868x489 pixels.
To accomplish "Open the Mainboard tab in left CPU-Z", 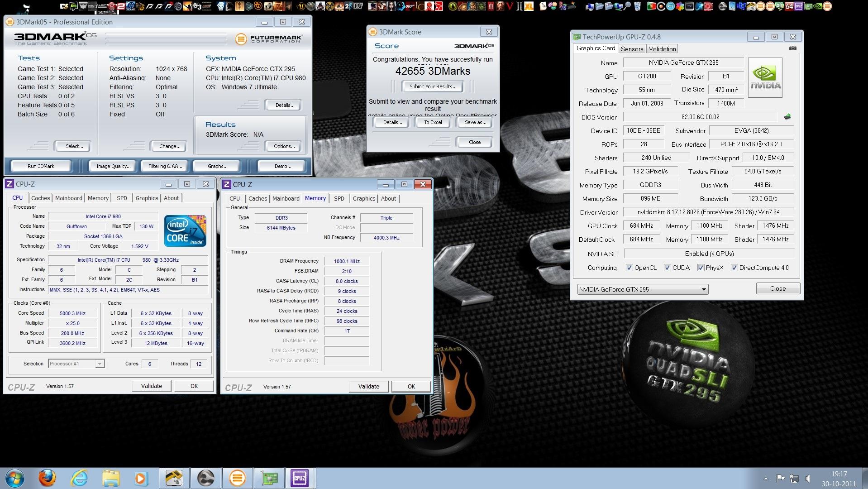I will tap(69, 198).
